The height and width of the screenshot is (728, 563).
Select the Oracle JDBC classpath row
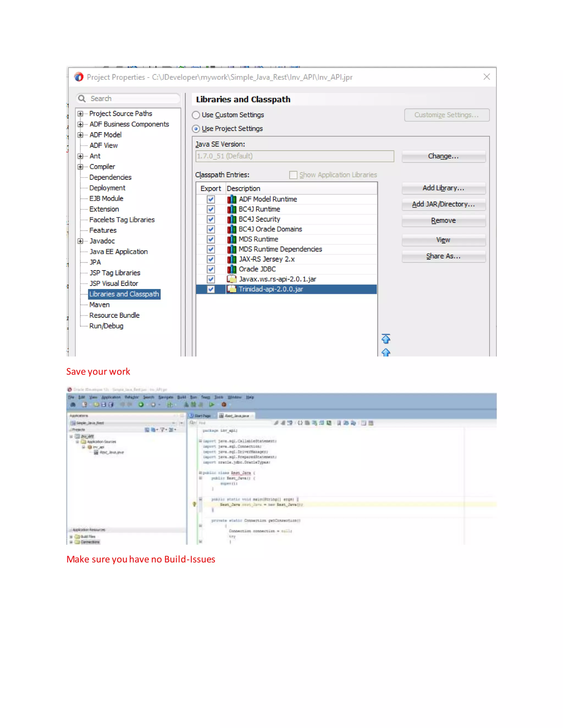click(286, 269)
